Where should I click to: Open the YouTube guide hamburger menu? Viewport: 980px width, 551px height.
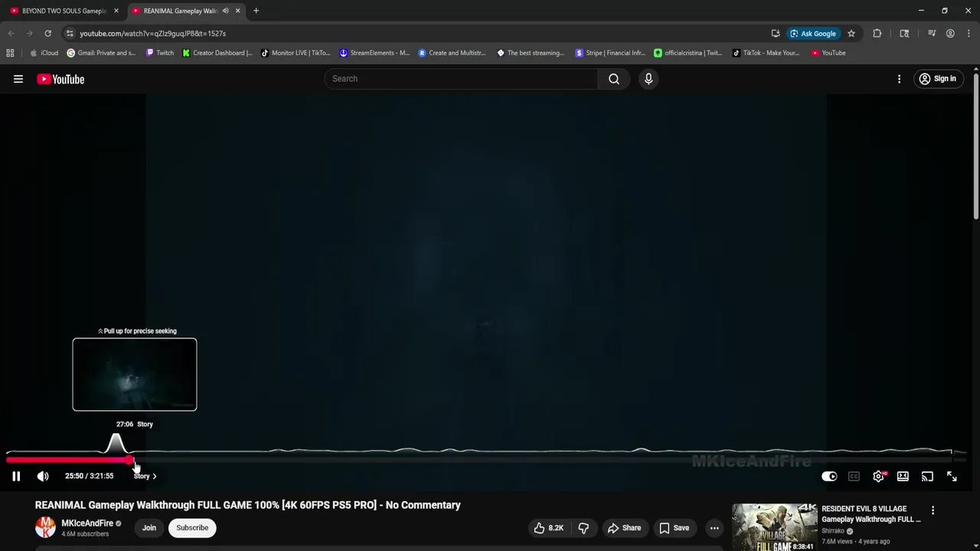click(x=18, y=79)
